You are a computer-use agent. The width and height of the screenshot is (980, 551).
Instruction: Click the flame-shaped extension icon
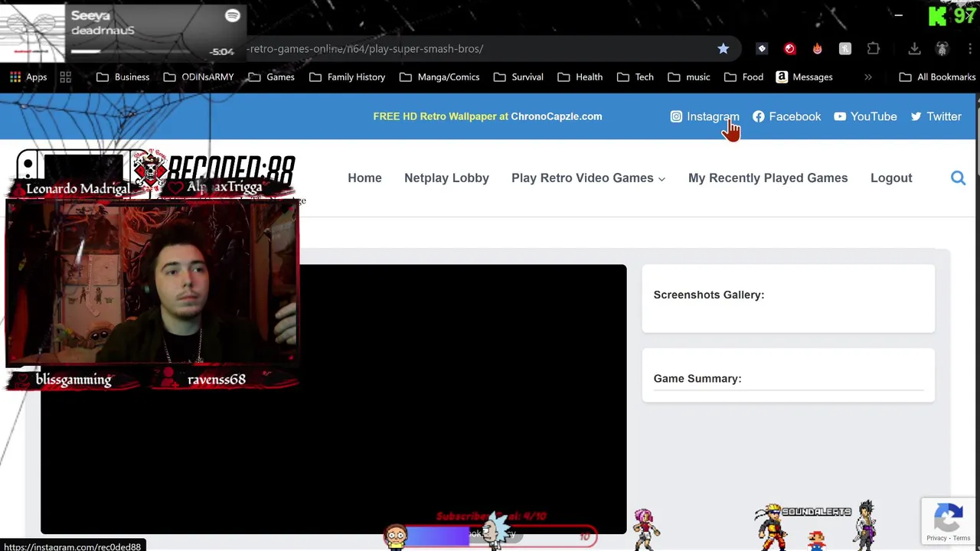(x=818, y=48)
